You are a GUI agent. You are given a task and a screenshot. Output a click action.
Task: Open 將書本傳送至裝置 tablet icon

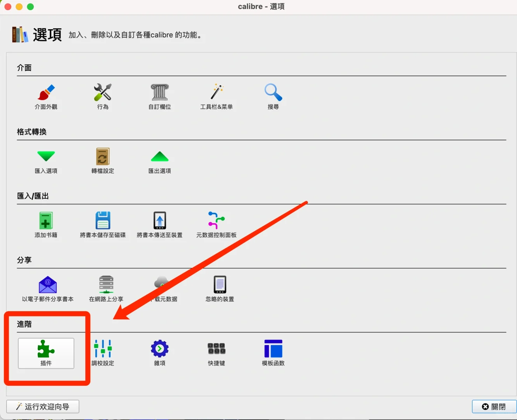[x=159, y=220]
